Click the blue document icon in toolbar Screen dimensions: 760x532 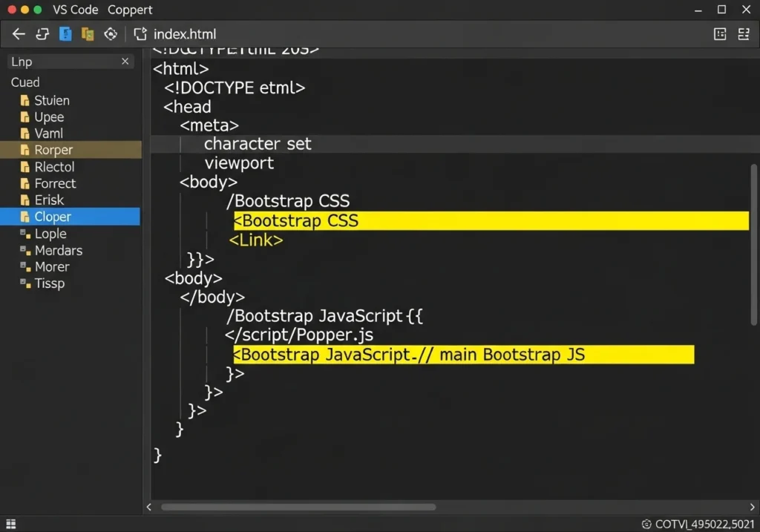tap(65, 34)
